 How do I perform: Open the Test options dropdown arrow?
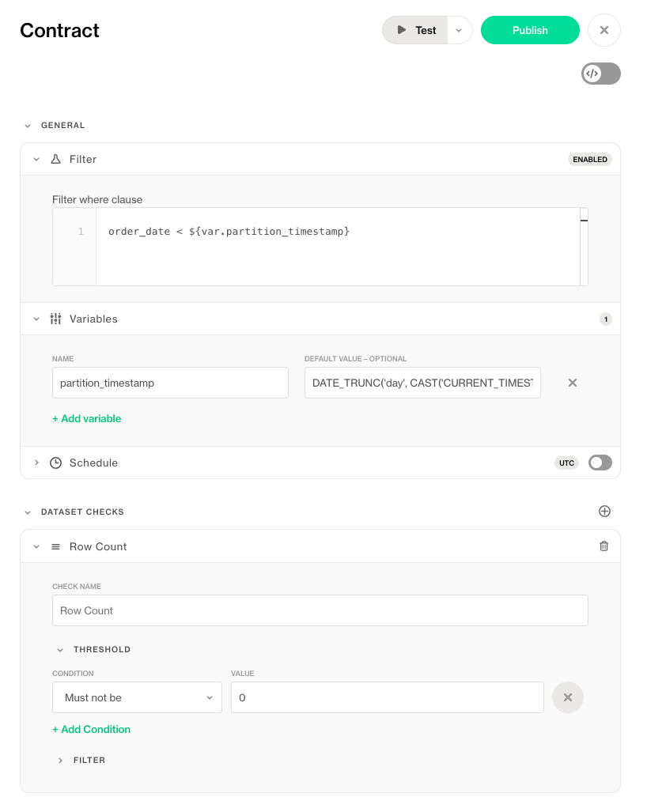(459, 30)
